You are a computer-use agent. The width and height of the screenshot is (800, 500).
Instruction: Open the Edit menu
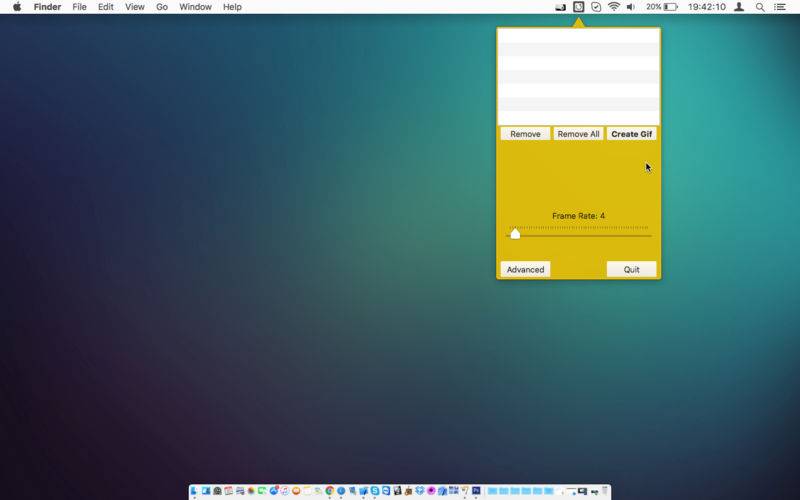pos(106,7)
